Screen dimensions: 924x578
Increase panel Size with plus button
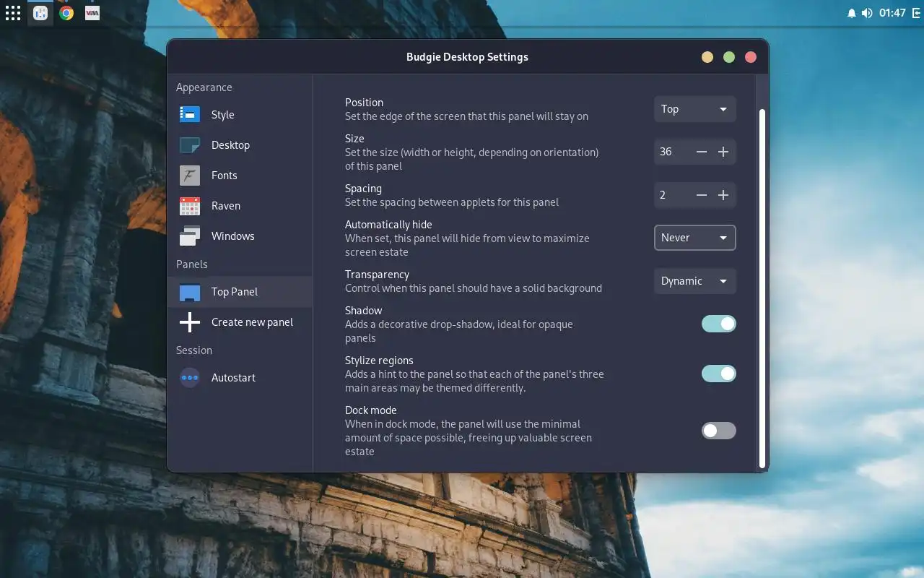723,152
